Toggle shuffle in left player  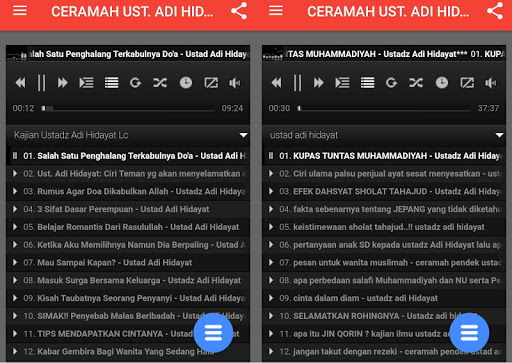160,82
